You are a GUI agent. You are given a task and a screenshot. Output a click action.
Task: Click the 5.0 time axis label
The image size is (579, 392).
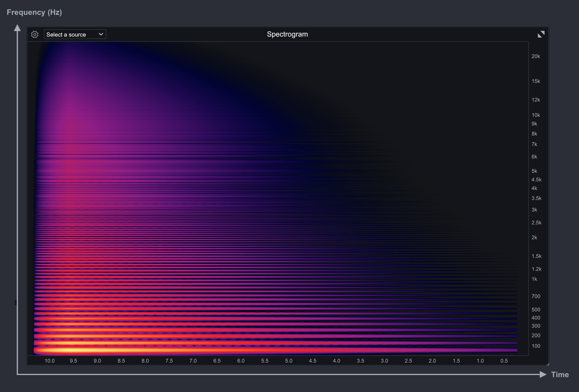coord(289,361)
